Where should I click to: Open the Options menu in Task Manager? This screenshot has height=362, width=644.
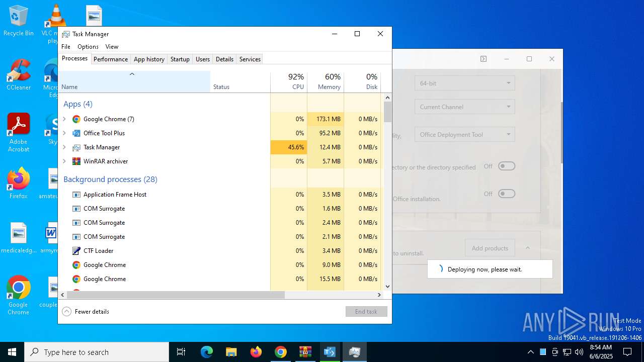[x=88, y=47]
